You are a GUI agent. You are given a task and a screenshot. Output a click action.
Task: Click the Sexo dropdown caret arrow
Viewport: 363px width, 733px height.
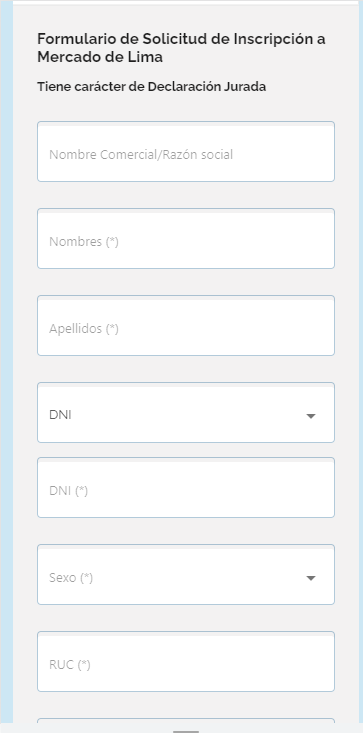311,578
